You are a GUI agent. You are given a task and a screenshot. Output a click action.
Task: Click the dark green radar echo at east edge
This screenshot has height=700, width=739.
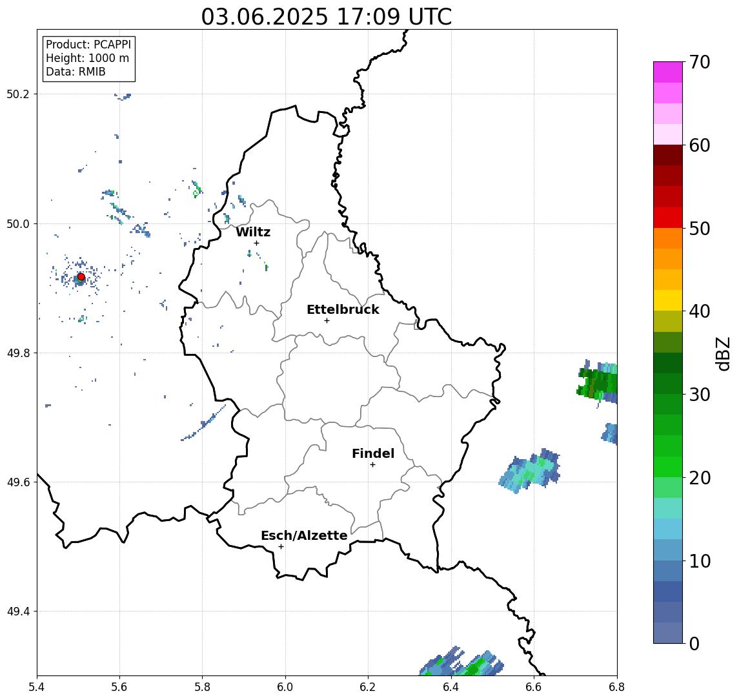[598, 382]
